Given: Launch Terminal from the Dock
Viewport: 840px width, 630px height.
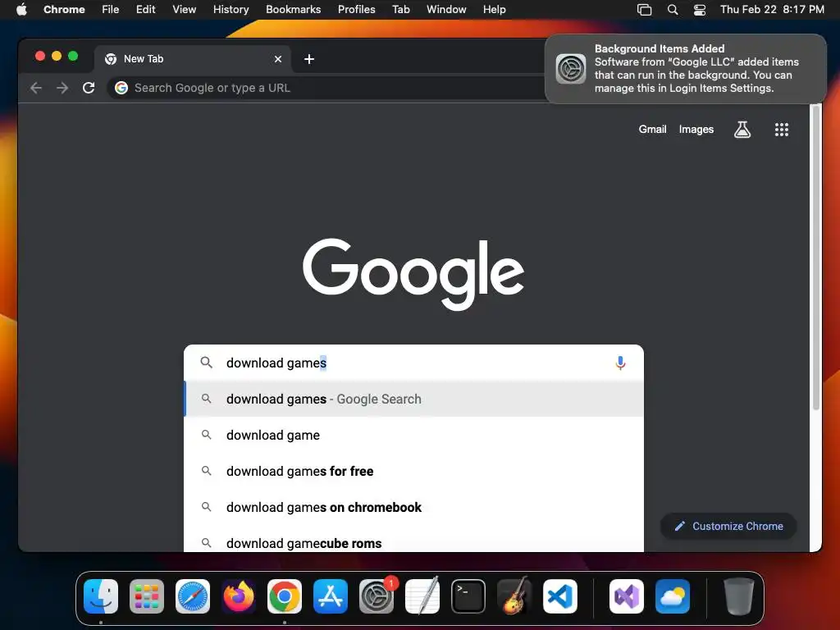Looking at the screenshot, I should [x=468, y=596].
